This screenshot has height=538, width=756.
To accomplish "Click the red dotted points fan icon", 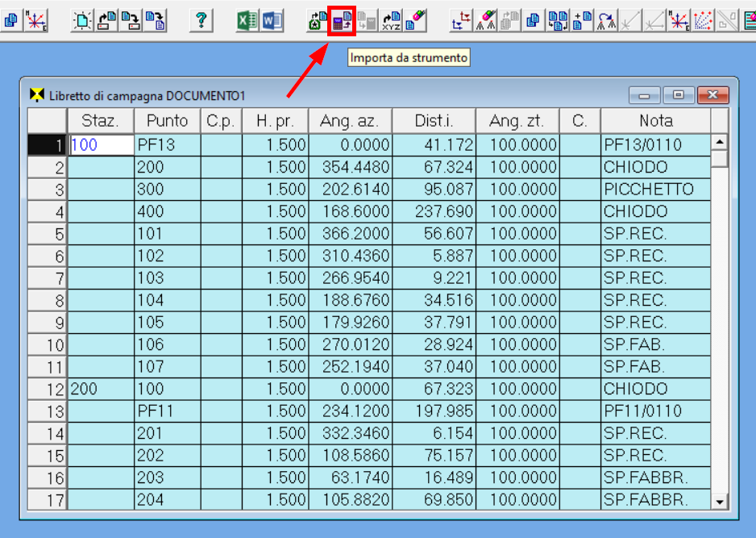I will click(703, 21).
